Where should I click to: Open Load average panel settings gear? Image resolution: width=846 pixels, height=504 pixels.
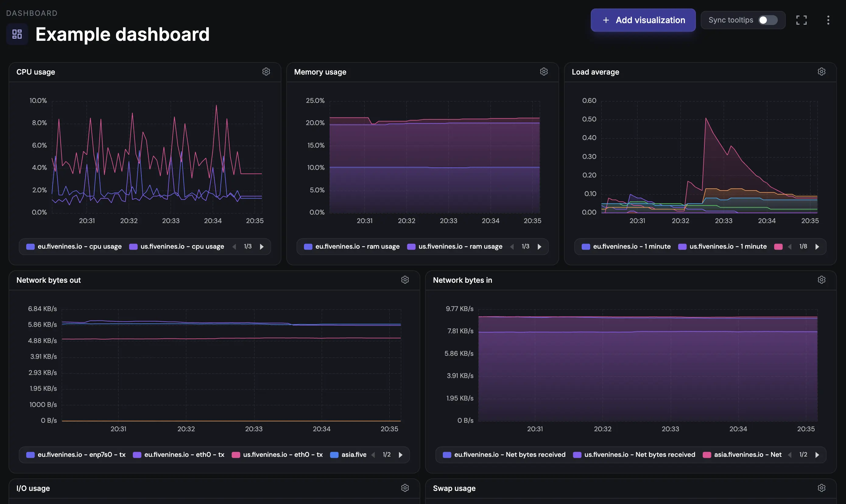click(x=822, y=71)
